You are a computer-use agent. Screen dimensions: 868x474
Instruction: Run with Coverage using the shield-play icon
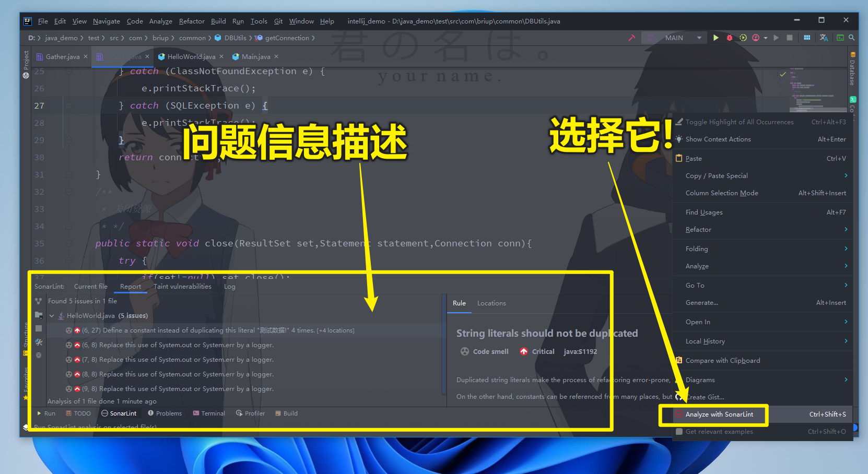[743, 38]
